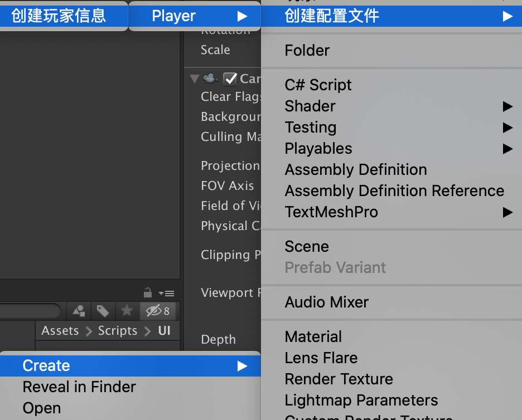Image resolution: width=522 pixels, height=420 pixels.
Task: Select Reveal in Finder
Action: pos(79,387)
